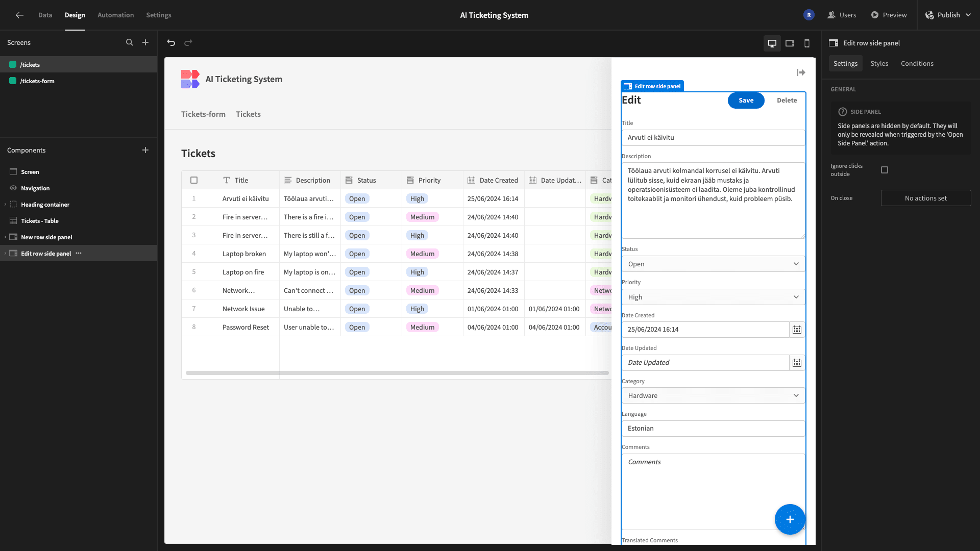The width and height of the screenshot is (980, 551).
Task: Switch to Automation tab
Action: click(116, 15)
